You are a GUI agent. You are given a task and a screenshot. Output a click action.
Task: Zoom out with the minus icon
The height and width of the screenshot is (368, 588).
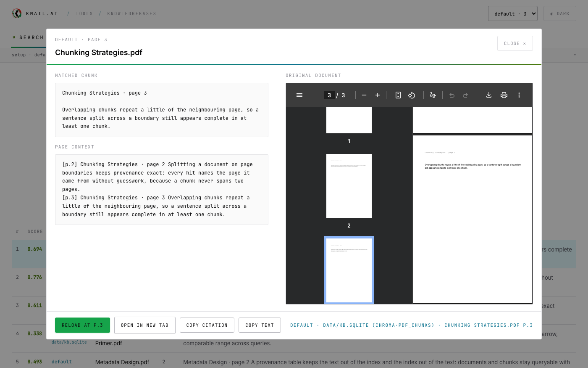point(364,95)
